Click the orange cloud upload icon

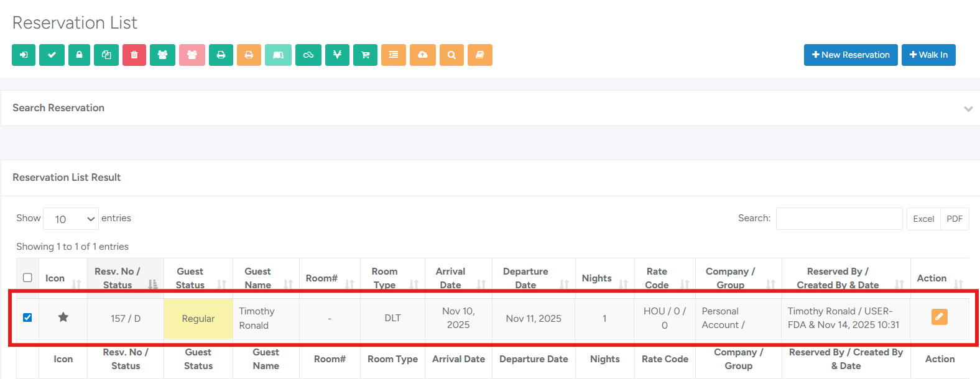click(x=422, y=55)
